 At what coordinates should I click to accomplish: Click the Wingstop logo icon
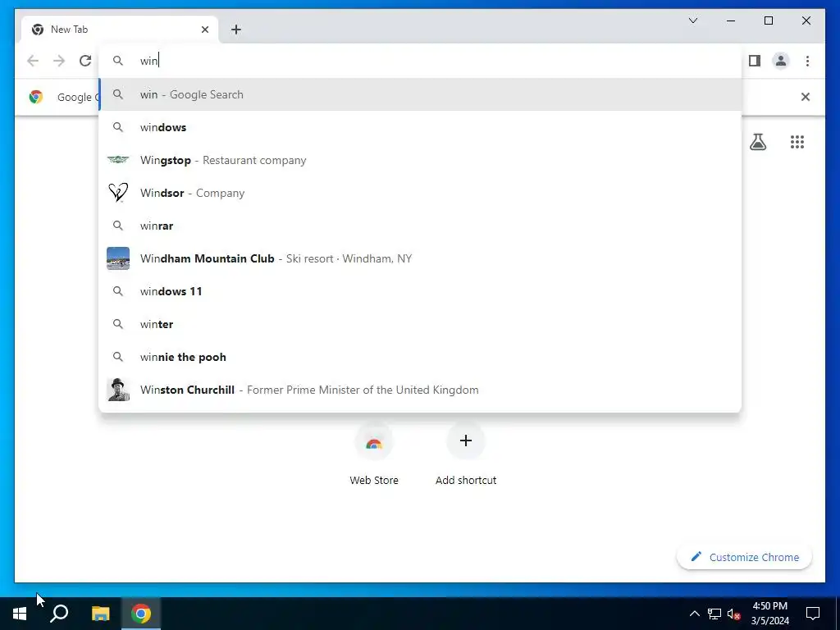tap(118, 160)
